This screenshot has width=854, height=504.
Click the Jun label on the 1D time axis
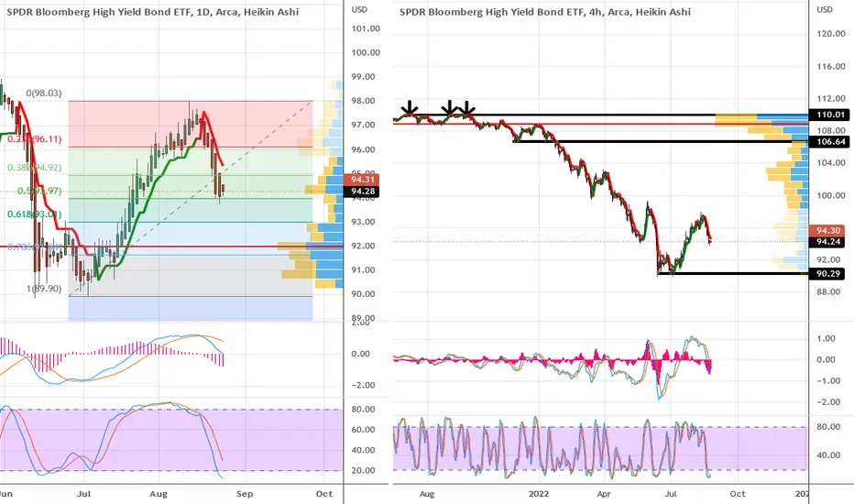click(x=5, y=494)
